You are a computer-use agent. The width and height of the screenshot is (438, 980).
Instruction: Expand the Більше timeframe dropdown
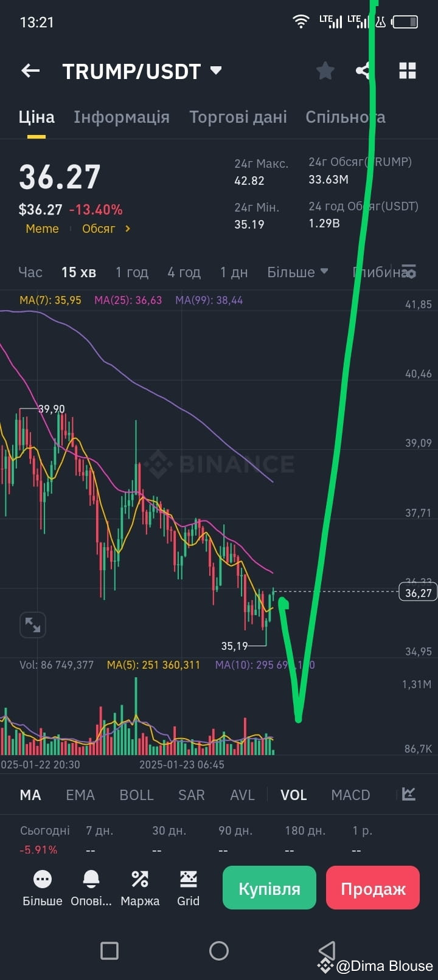tap(298, 272)
